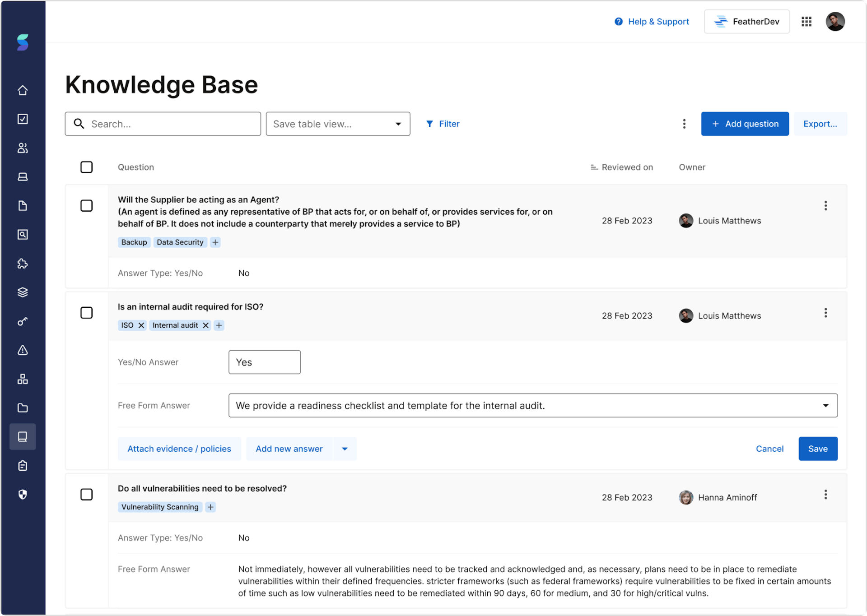Open Add new answer dropdown arrow

(345, 449)
